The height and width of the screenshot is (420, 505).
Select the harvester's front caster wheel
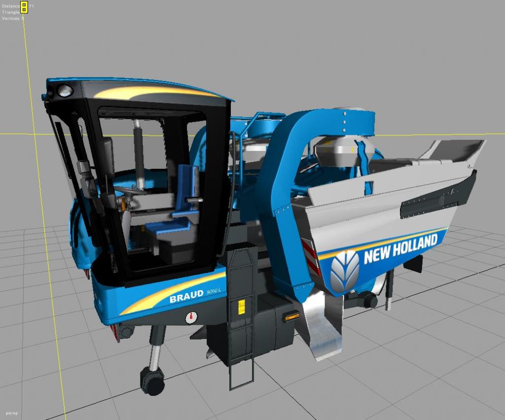click(152, 381)
